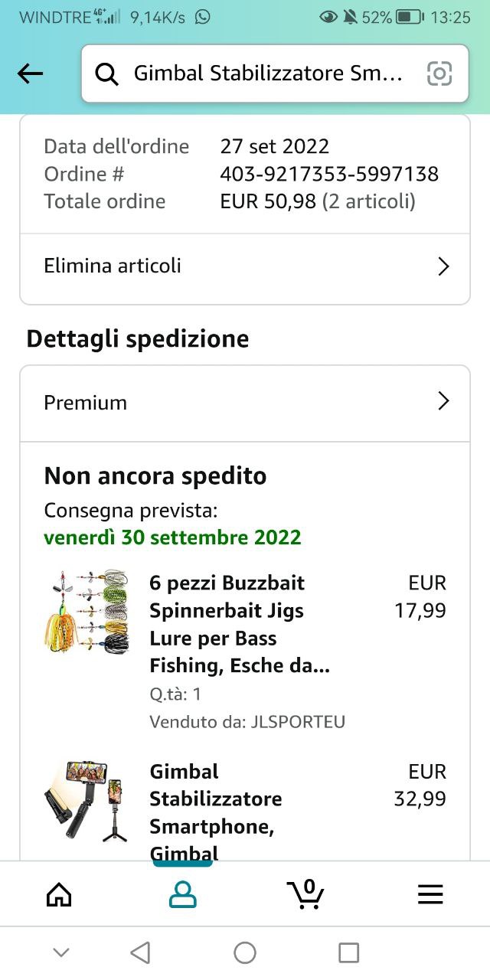
Task: Expand Premium shipping chevron
Action: tap(443, 401)
